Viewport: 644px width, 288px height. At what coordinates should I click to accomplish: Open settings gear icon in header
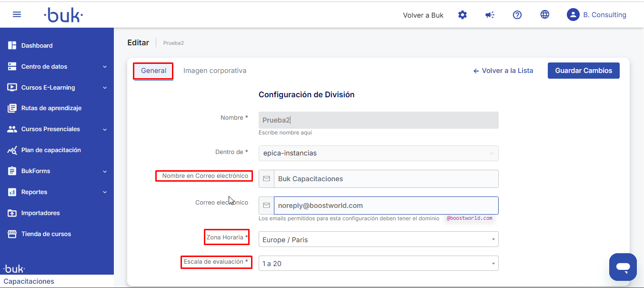coord(462,15)
